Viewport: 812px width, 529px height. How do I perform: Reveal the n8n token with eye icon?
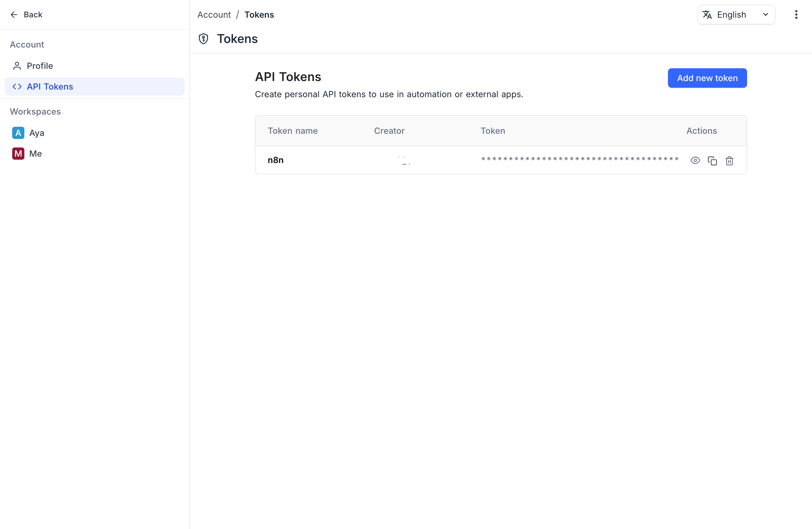pyautogui.click(x=695, y=160)
